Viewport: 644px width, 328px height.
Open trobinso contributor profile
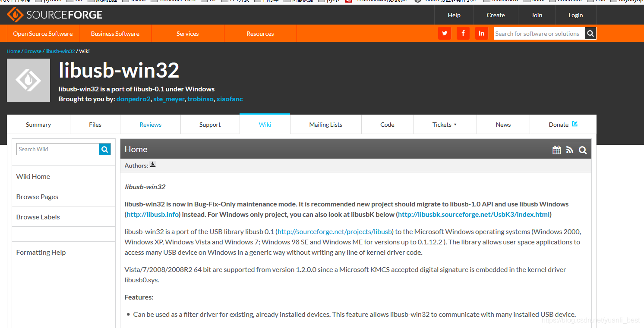[200, 99]
